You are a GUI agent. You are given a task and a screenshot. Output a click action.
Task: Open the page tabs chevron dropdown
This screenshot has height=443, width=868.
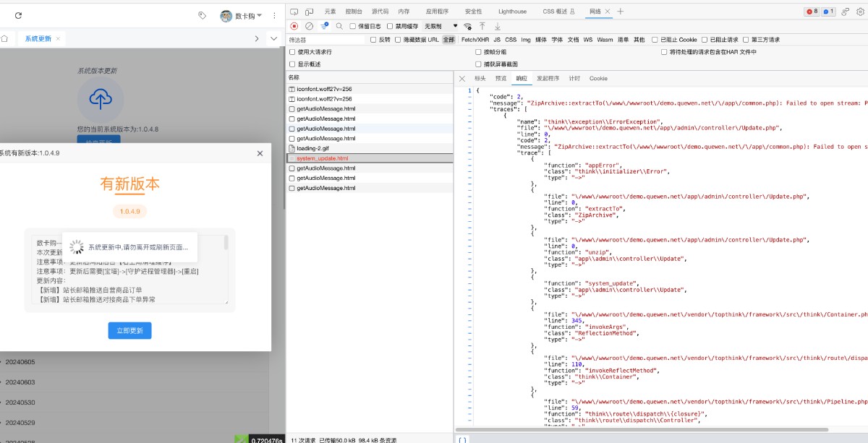pyautogui.click(x=273, y=38)
